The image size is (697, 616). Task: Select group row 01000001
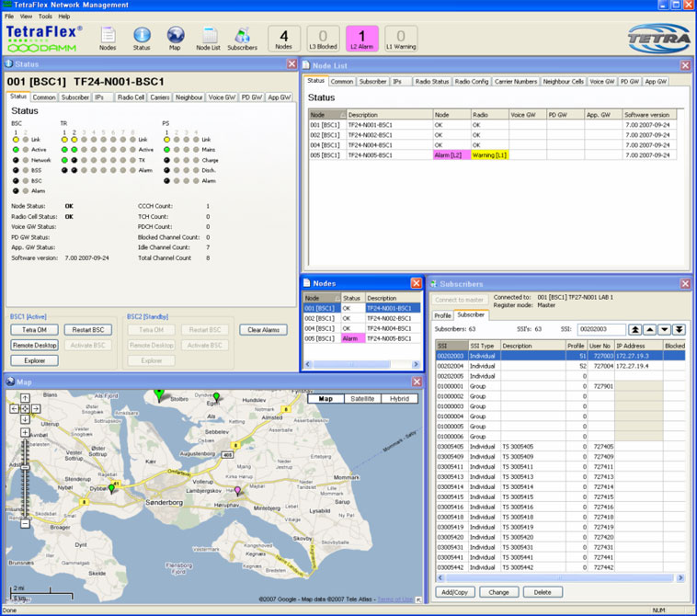coord(560,386)
